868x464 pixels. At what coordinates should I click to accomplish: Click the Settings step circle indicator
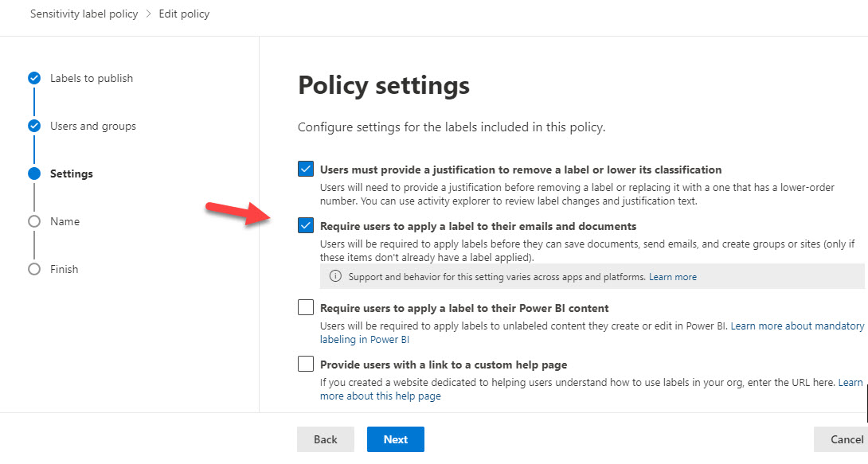tap(34, 174)
